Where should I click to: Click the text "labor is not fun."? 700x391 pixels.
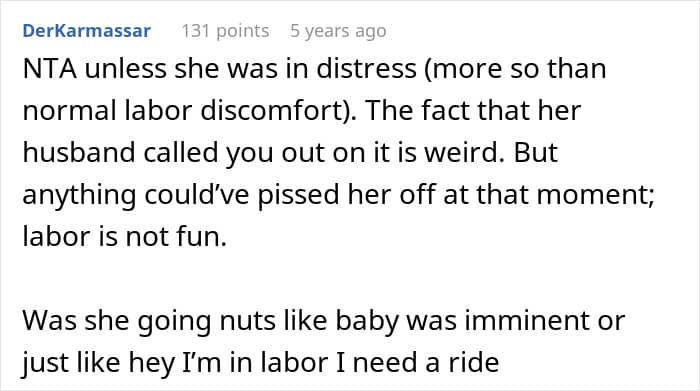125,236
